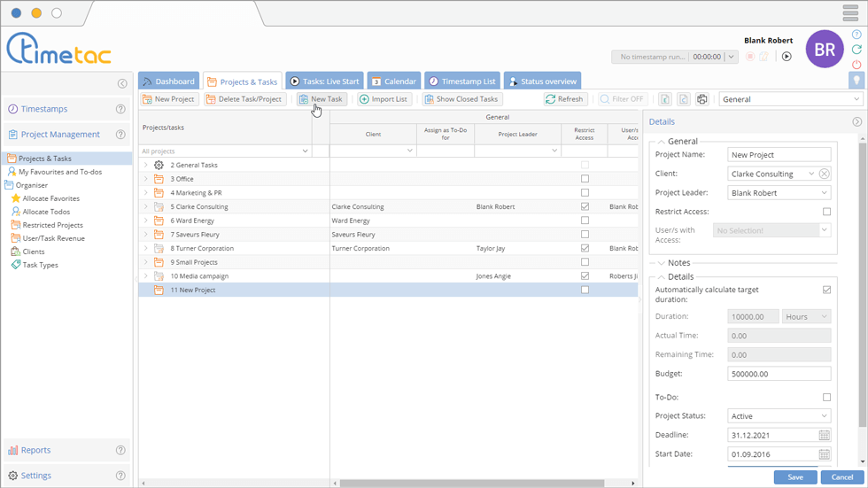The image size is (868, 488).
Task: Toggle Restrict Access for 6 Ward Energy
Action: [x=585, y=221]
